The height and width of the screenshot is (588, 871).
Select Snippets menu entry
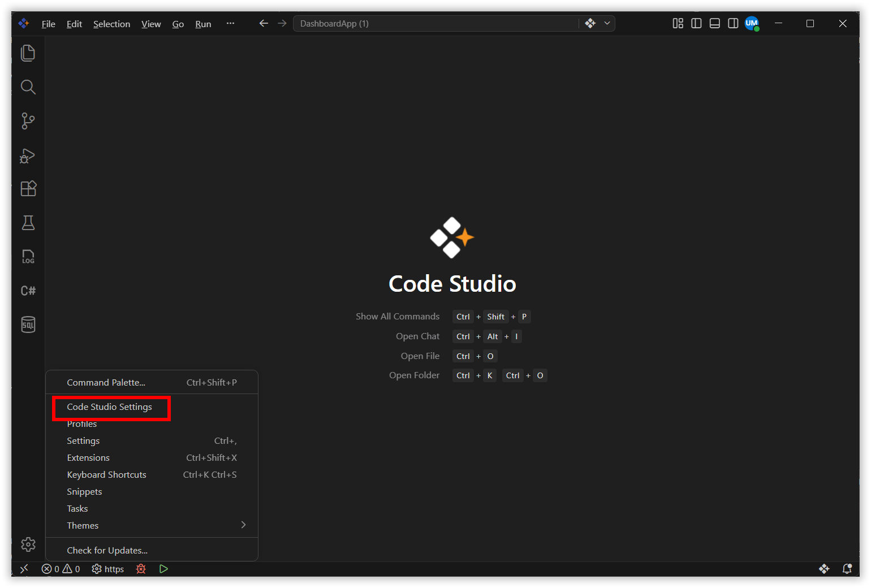pyautogui.click(x=152, y=492)
